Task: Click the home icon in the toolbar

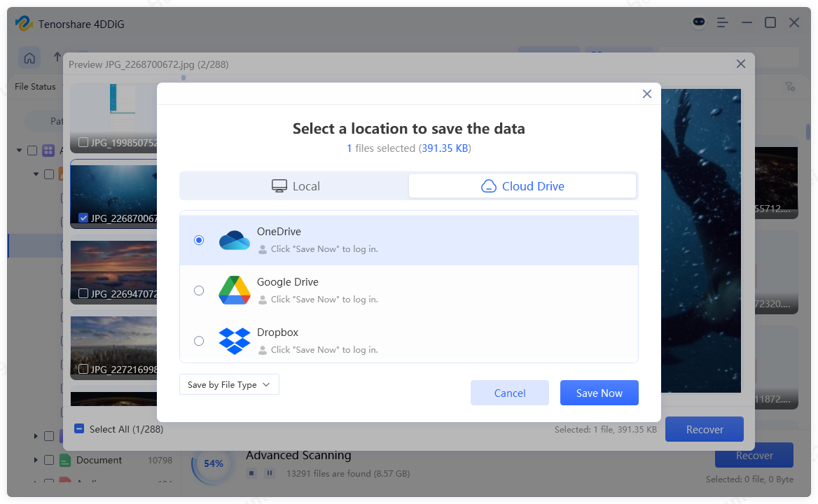Action: (29, 57)
